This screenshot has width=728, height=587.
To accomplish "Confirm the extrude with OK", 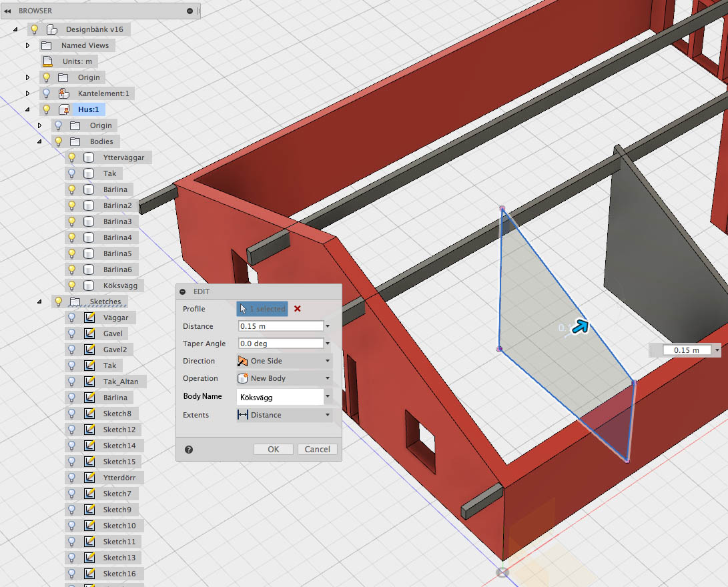I will (274, 449).
